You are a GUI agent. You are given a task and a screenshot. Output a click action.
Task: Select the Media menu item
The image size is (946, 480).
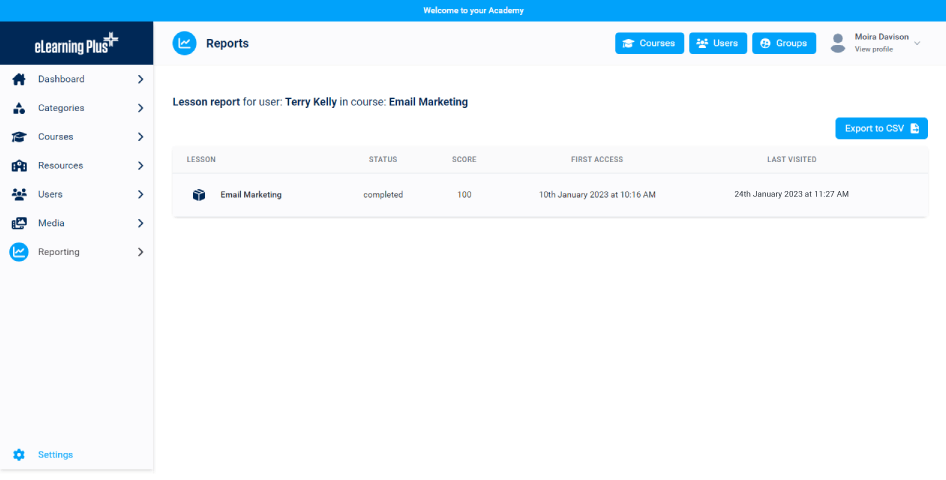point(51,223)
